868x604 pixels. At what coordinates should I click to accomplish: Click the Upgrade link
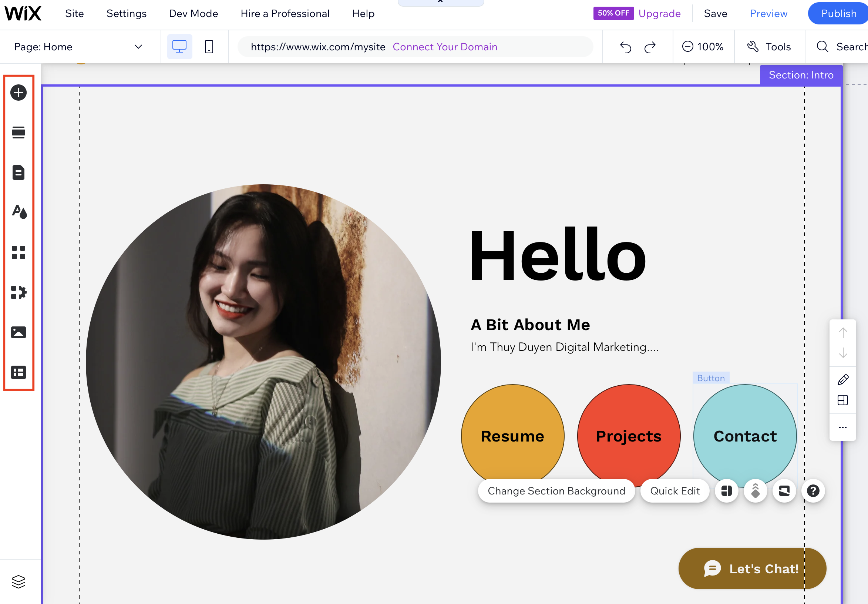tap(660, 14)
